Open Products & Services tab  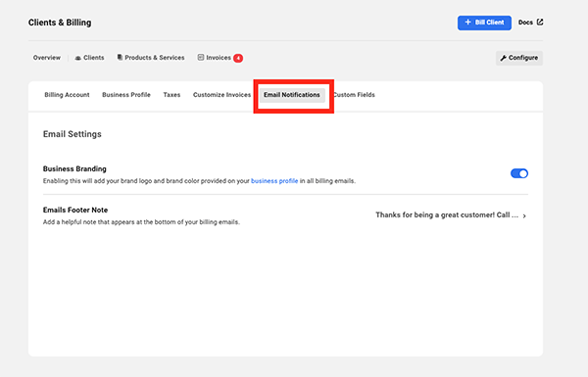tap(151, 58)
